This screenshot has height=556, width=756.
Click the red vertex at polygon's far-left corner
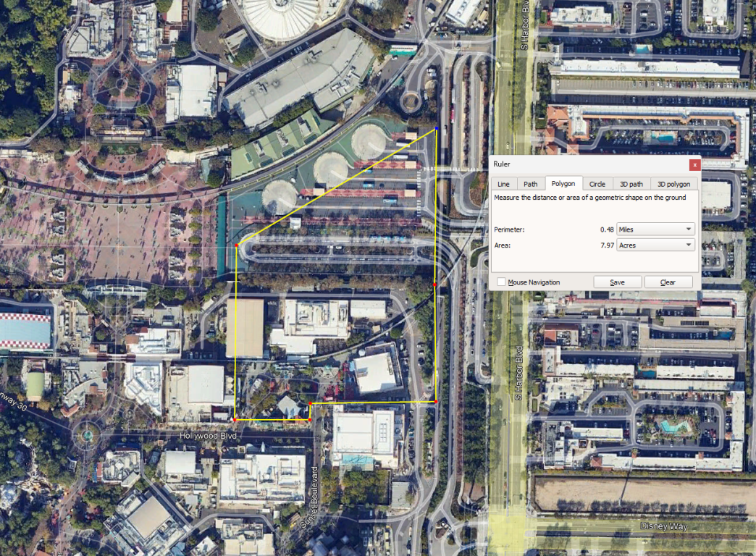(237, 246)
